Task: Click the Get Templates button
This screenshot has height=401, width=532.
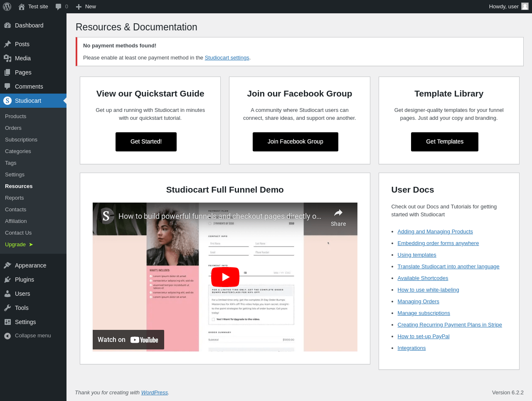Action: click(x=445, y=142)
